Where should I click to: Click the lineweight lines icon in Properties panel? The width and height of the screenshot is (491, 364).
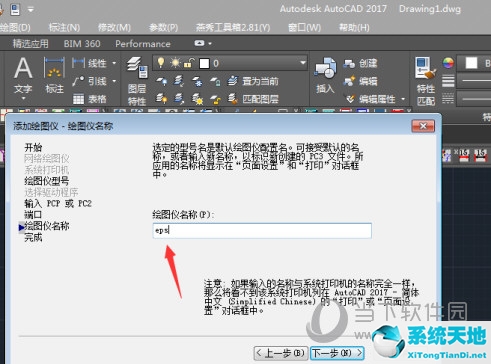[x=448, y=81]
